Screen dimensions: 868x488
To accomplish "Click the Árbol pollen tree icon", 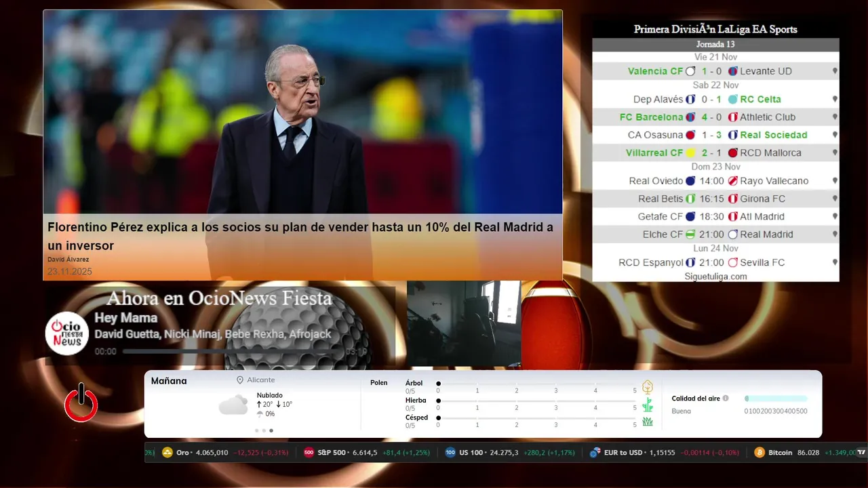I will point(648,387).
